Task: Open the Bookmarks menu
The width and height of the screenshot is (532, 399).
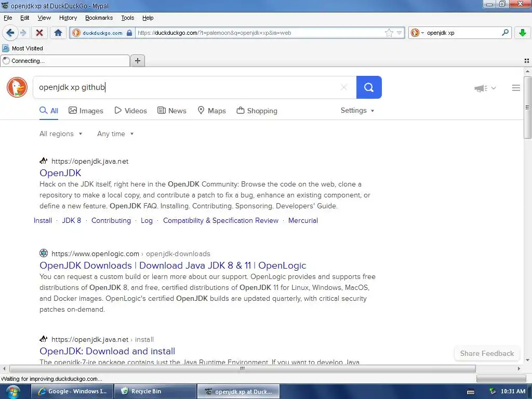Action: [99, 18]
